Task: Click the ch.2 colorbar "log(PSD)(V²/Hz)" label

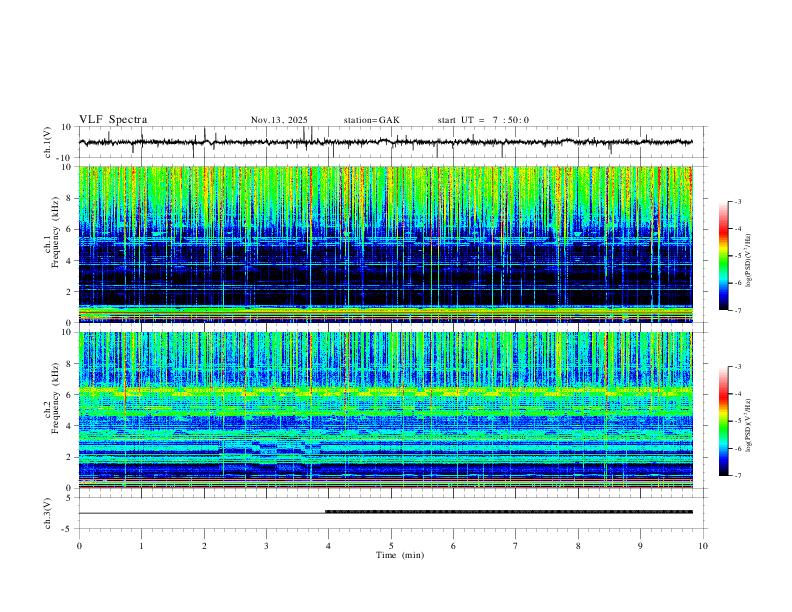Action: (x=749, y=426)
